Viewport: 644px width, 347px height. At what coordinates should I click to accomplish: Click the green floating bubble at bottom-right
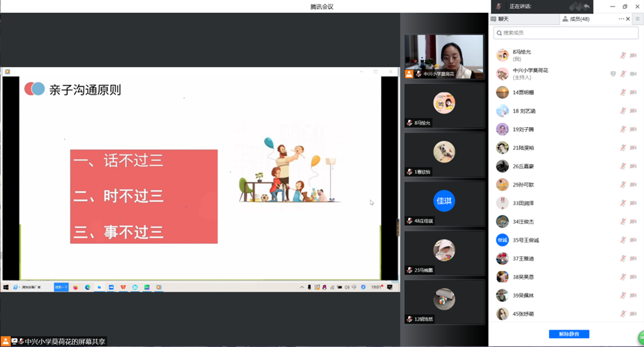click(641, 338)
